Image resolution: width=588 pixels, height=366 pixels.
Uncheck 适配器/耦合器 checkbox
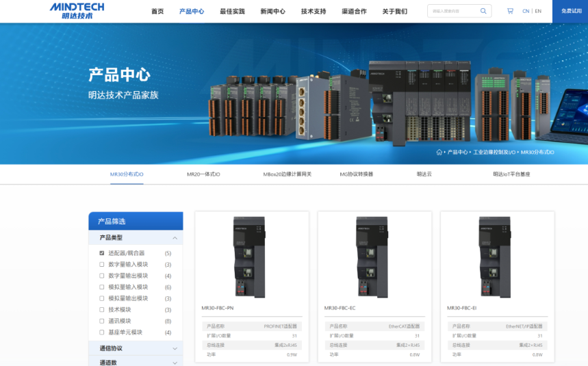(101, 253)
